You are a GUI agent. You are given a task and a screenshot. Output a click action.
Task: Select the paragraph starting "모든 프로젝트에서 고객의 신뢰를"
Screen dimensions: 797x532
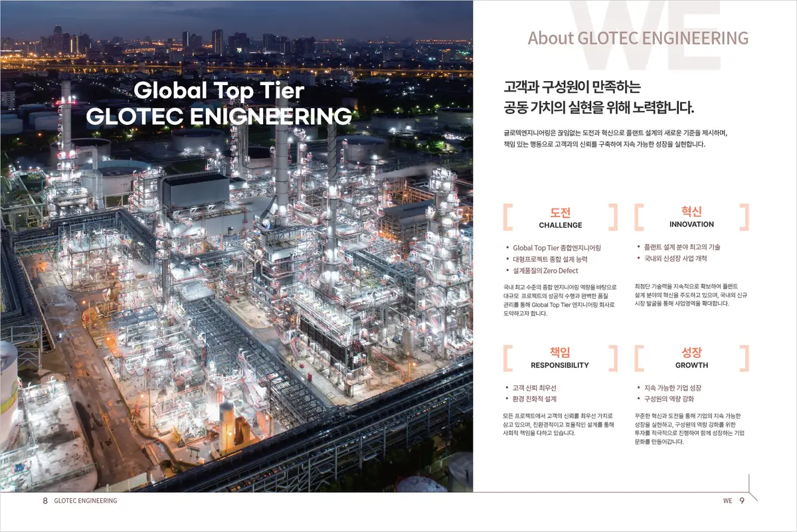pos(559,424)
